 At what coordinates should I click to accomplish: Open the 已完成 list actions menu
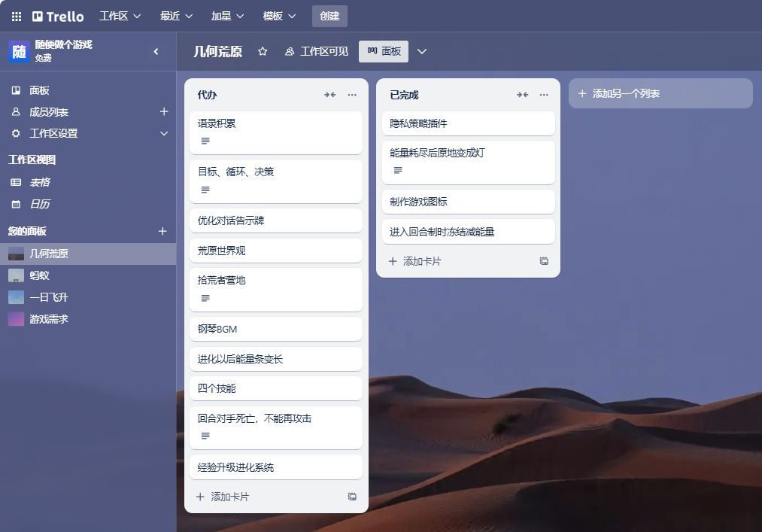click(545, 95)
